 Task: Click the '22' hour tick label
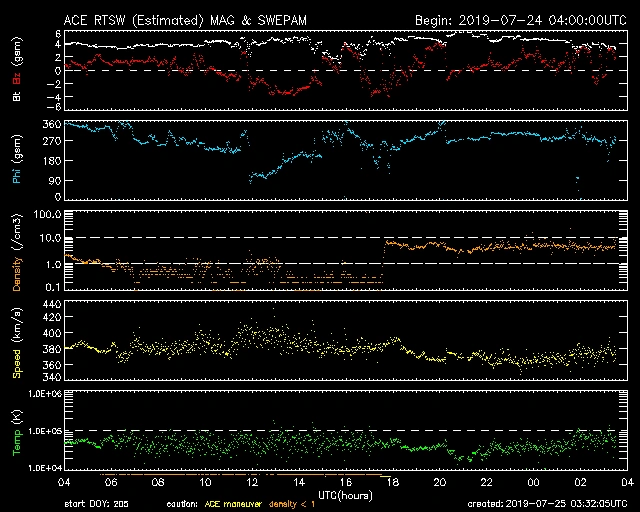[487, 483]
